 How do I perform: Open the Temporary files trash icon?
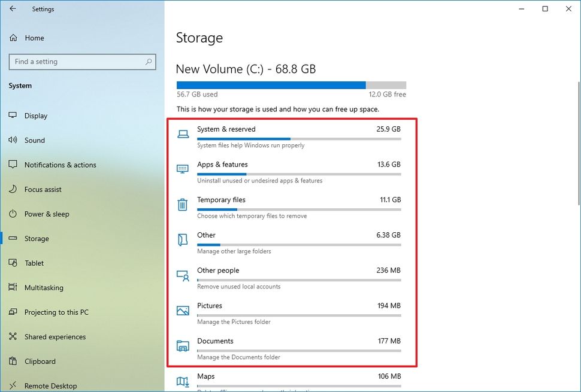pyautogui.click(x=183, y=204)
